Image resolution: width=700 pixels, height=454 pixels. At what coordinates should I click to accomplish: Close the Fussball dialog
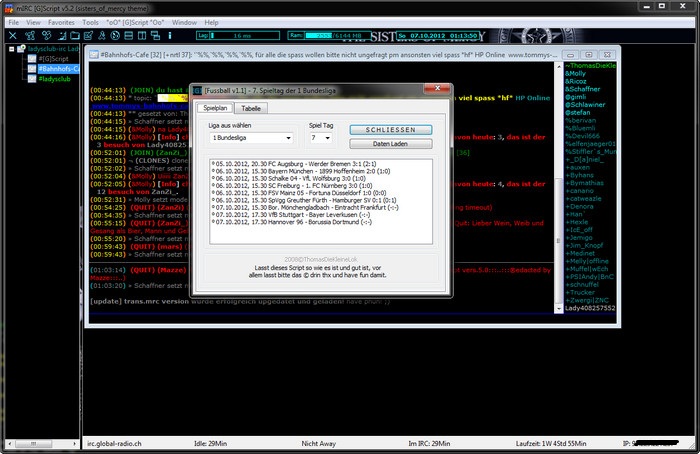437,88
